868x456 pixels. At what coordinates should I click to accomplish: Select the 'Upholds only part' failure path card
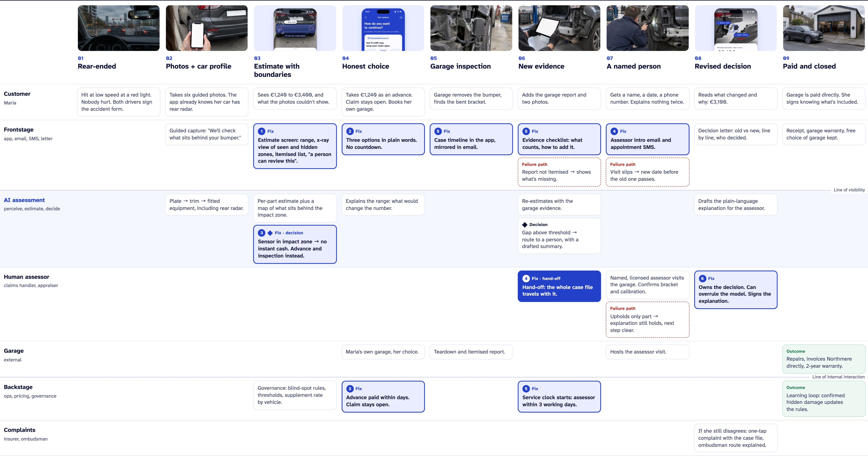[648, 320]
